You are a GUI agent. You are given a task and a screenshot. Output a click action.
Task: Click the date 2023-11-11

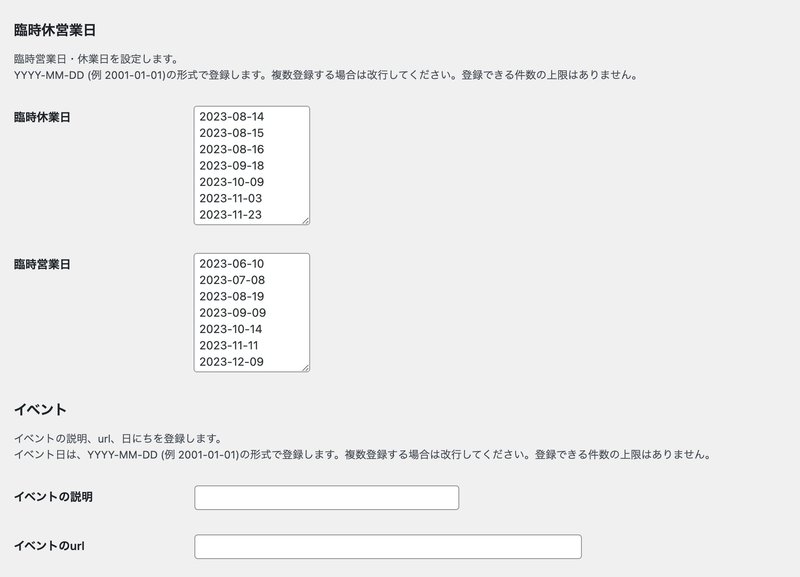point(229,345)
